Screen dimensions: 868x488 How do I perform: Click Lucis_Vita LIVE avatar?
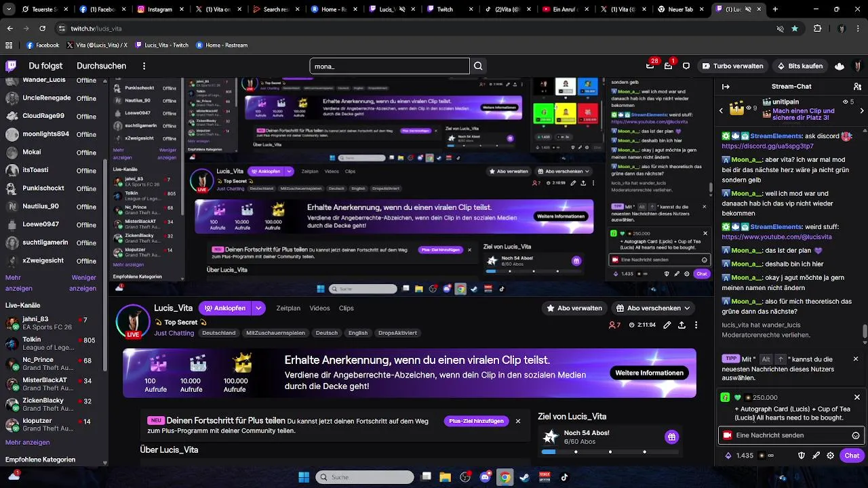click(133, 321)
